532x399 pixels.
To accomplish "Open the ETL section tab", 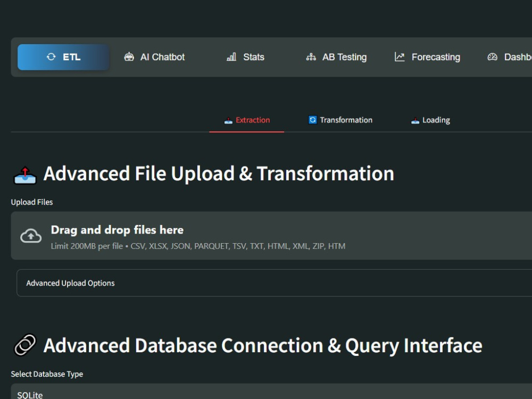I will click(63, 57).
